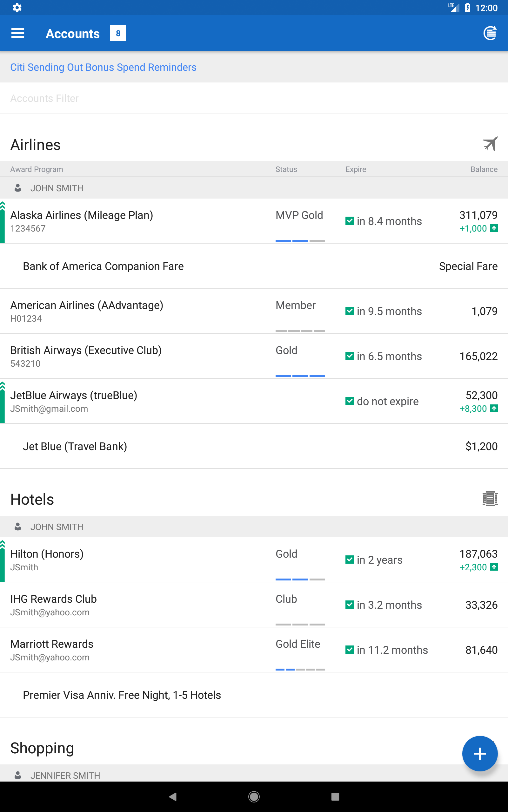Tap the battery icon in status bar
508x812 pixels.
(x=467, y=8)
